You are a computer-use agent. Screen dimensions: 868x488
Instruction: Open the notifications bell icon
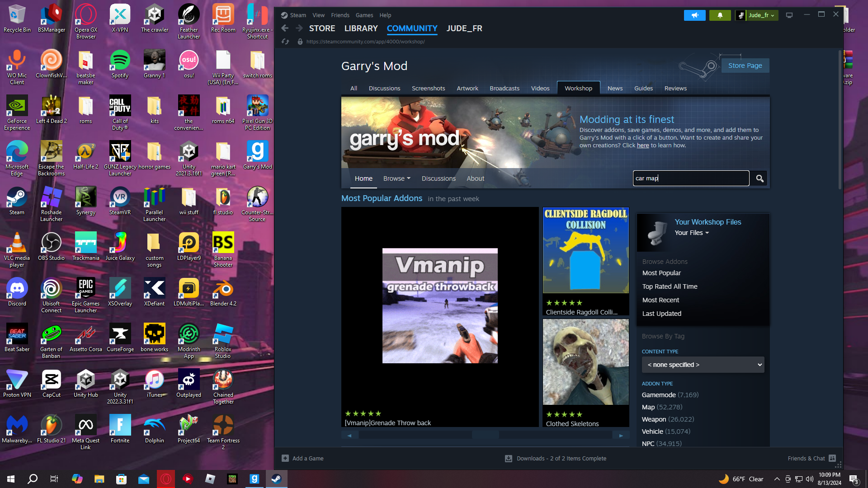coord(720,15)
